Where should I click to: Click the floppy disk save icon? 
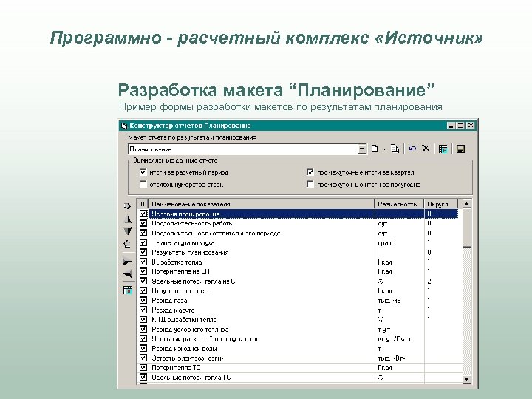460,149
